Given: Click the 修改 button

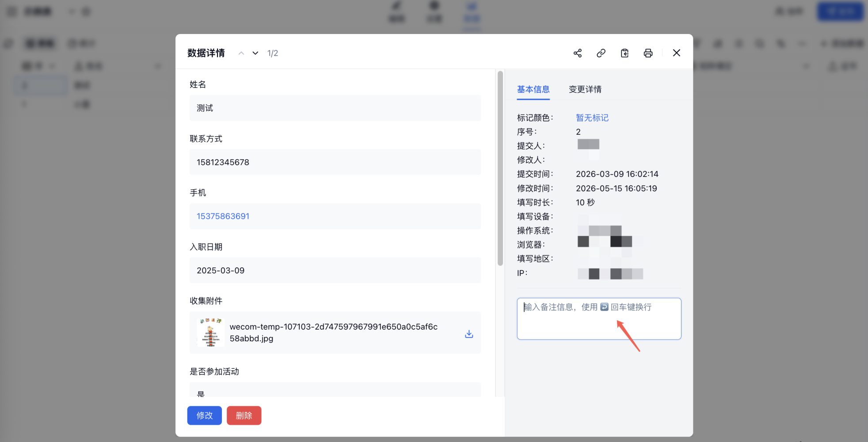Looking at the screenshot, I should tap(205, 415).
